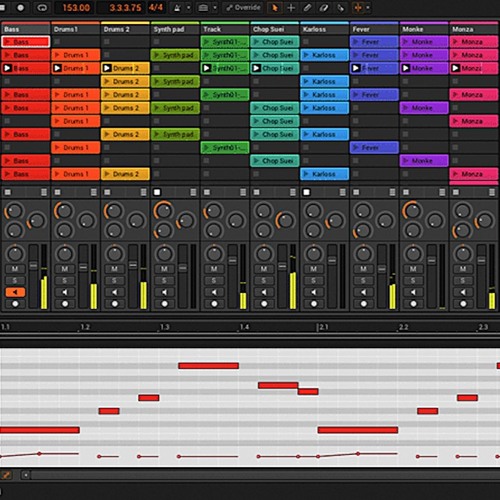Solo the Synth pad track
The height and width of the screenshot is (500, 500).
click(x=164, y=280)
